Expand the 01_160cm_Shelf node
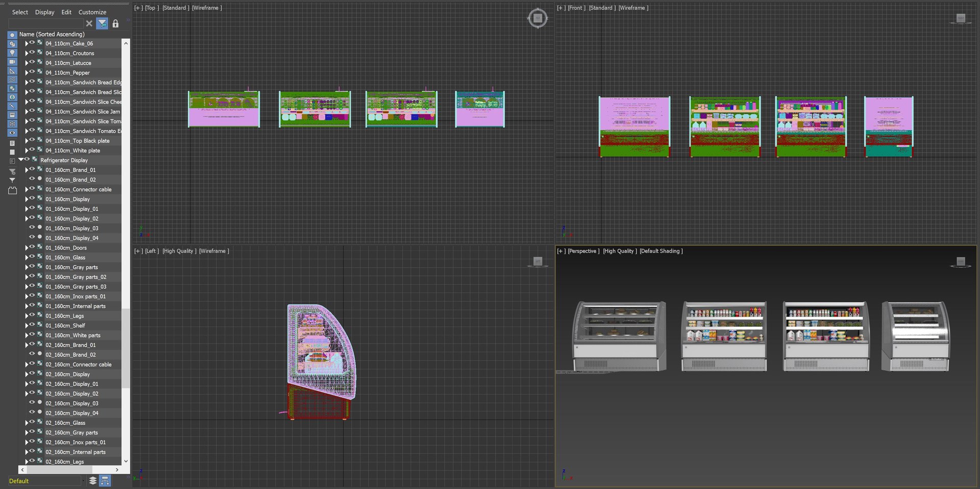This screenshot has height=489, width=980. [27, 326]
